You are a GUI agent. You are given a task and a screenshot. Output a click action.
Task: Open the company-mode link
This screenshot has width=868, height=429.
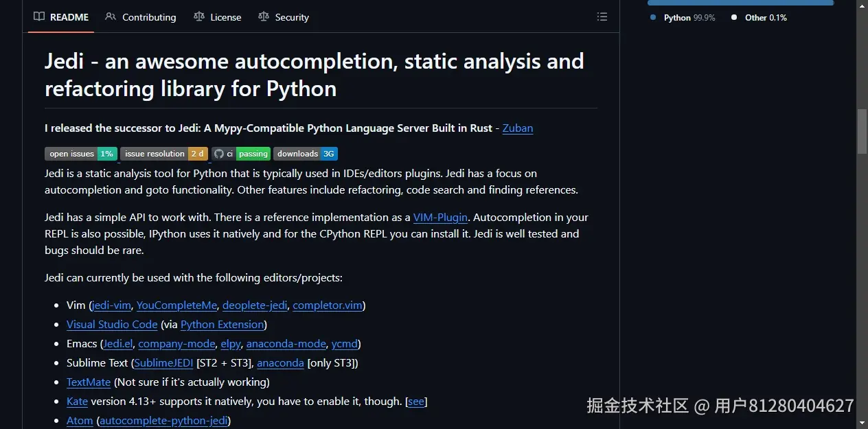(176, 344)
